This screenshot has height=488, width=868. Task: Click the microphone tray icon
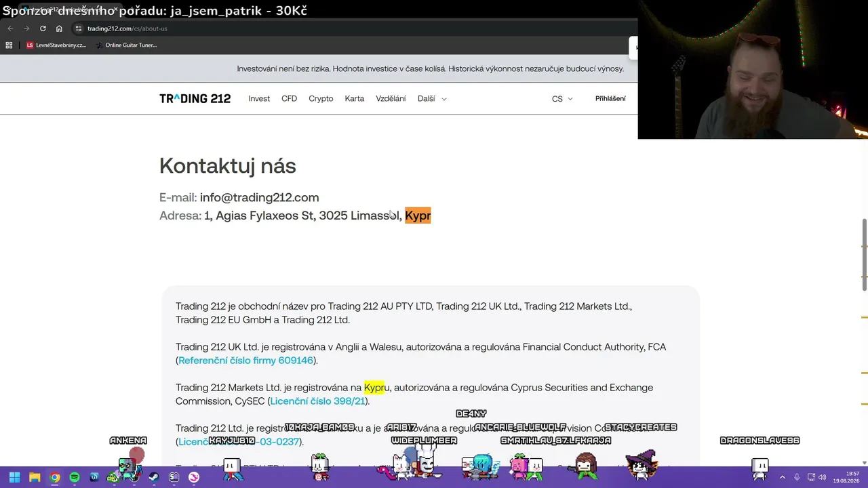[797, 477]
